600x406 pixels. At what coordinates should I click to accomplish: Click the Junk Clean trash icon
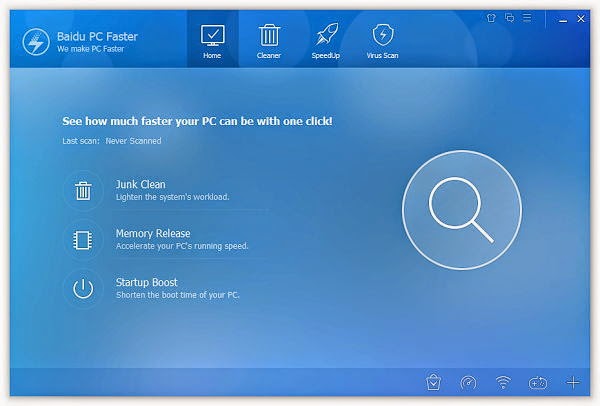83,191
